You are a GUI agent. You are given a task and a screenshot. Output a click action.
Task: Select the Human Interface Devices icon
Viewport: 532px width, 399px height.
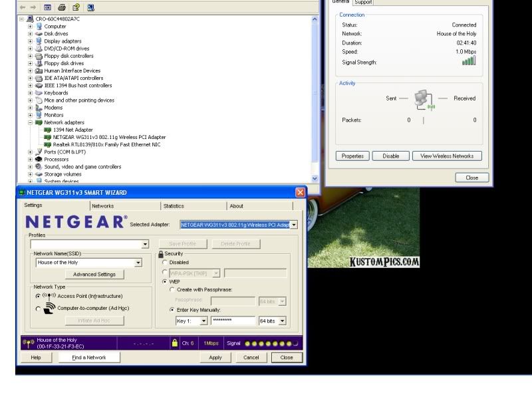39,70
